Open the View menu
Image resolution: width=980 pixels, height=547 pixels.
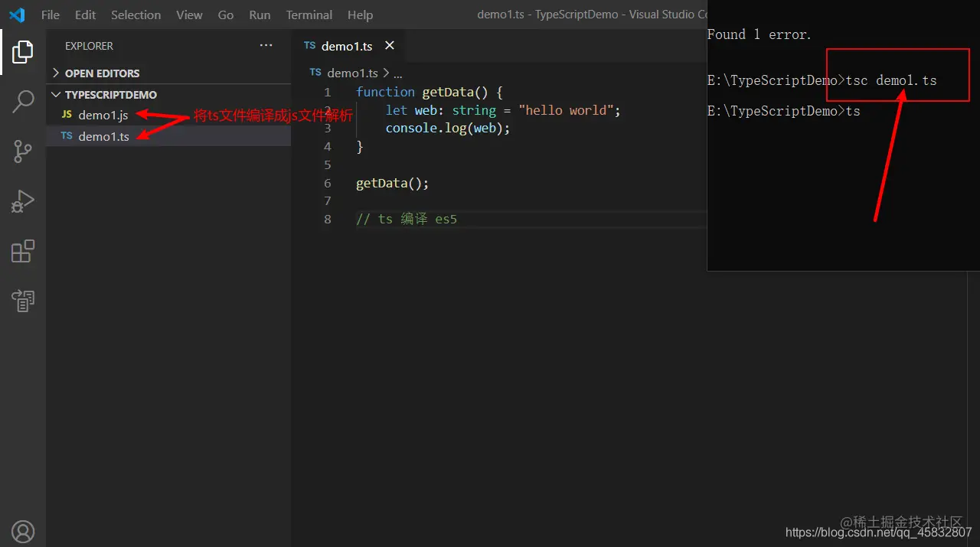point(189,15)
